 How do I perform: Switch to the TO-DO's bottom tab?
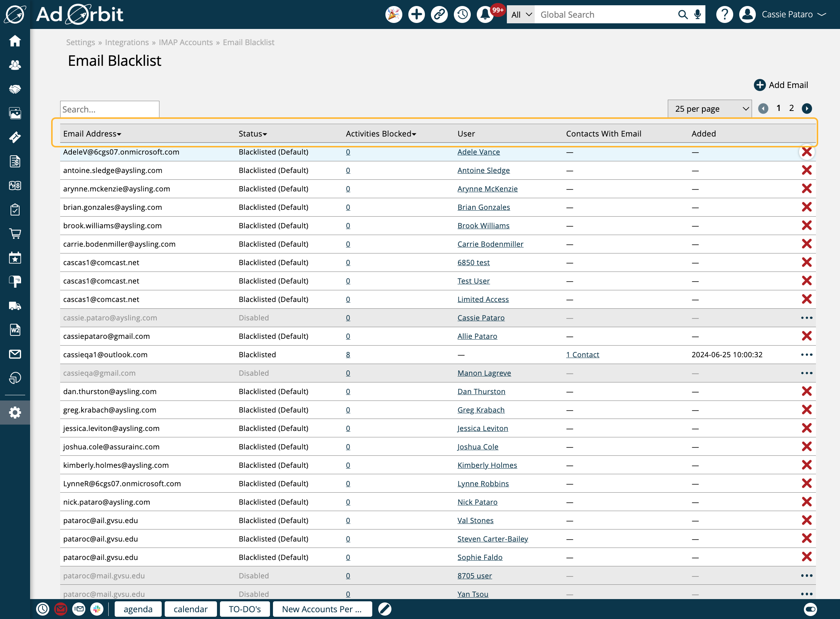pos(245,609)
